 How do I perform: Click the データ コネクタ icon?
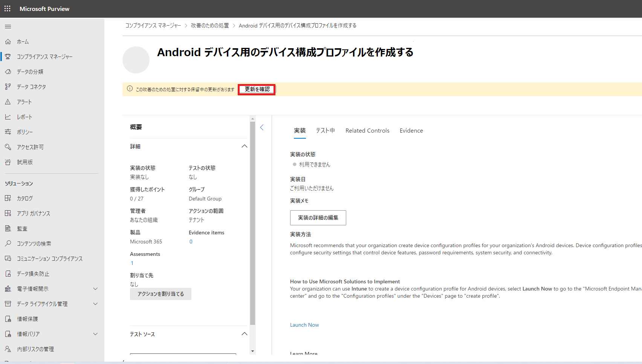pyautogui.click(x=8, y=87)
